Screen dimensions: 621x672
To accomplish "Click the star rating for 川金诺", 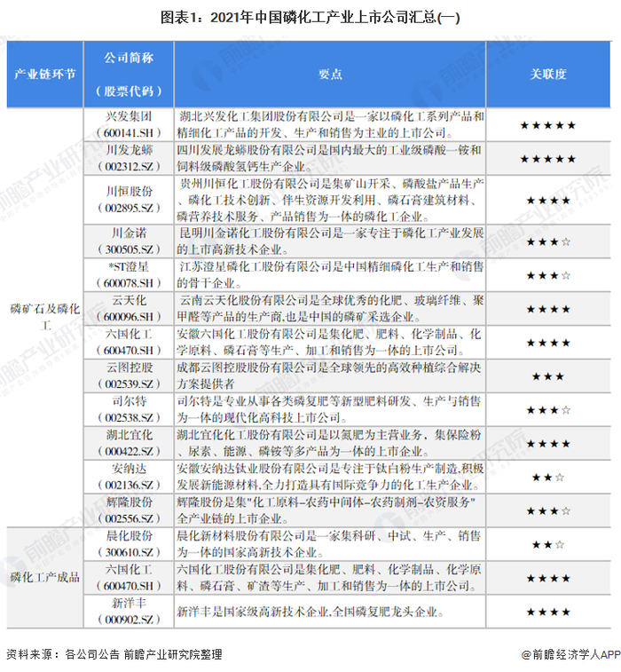I will tap(548, 242).
